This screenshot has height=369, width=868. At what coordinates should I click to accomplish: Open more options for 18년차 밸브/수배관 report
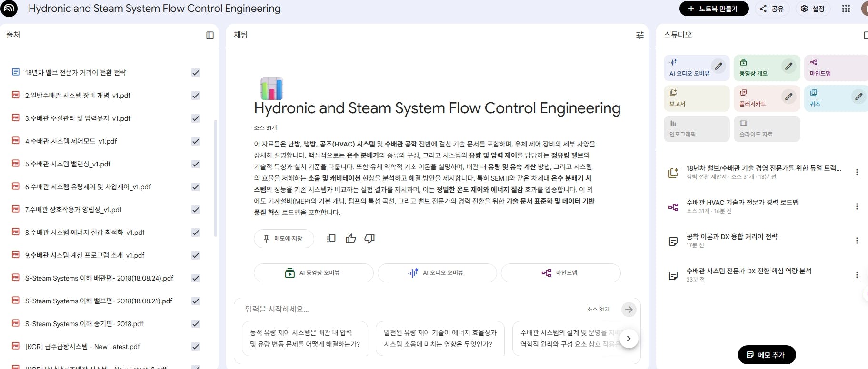click(857, 172)
